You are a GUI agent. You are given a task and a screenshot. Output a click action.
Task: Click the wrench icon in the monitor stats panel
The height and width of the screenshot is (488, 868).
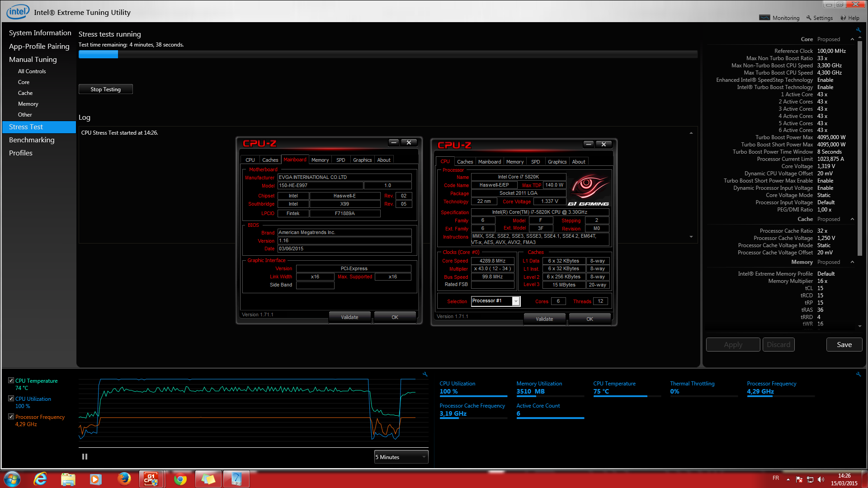pos(858,374)
